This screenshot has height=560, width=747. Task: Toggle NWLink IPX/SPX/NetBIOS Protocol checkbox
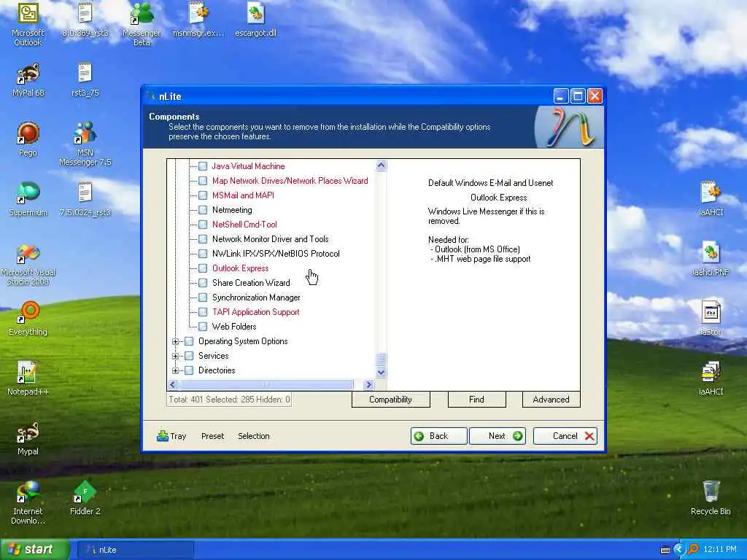click(203, 254)
